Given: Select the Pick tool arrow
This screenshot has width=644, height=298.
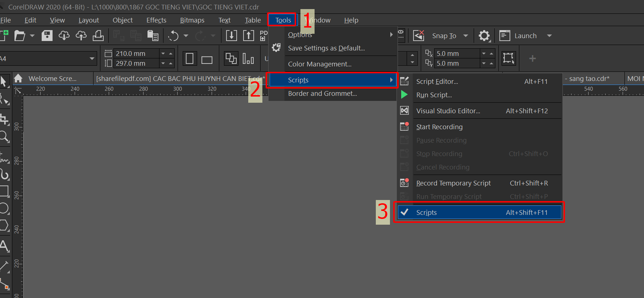Looking at the screenshot, I should 4,81.
